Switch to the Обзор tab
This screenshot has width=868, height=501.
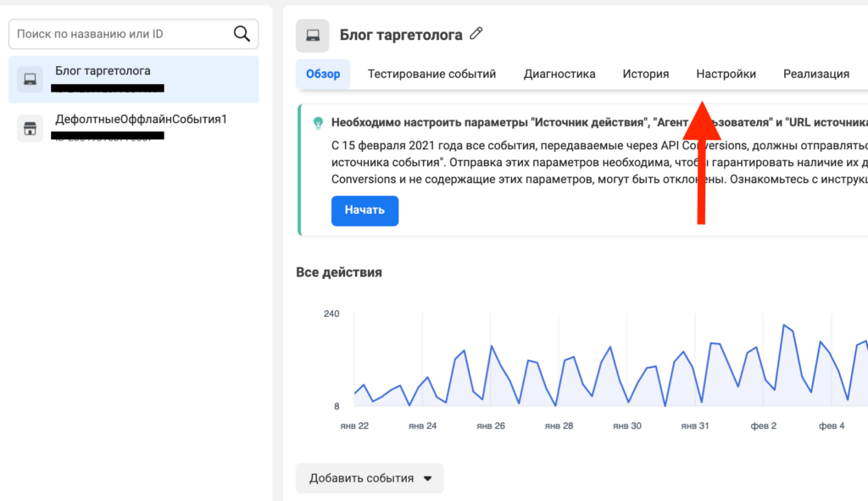pos(322,74)
